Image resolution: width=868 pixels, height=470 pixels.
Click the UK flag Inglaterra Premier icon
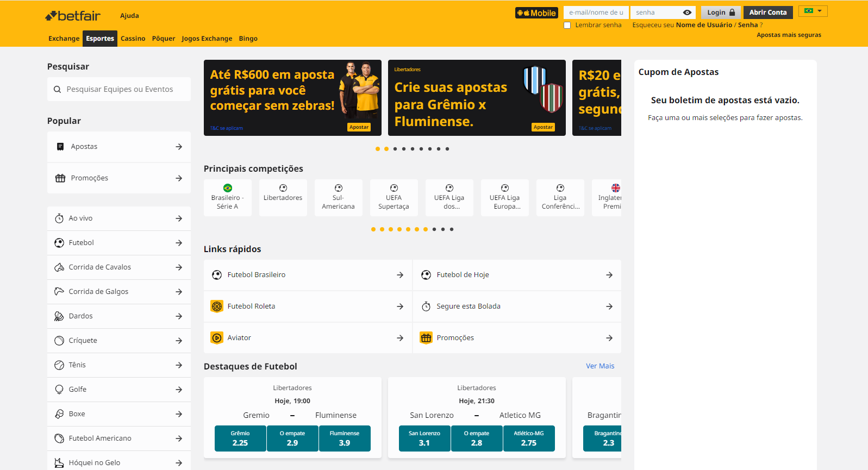pyautogui.click(x=615, y=188)
